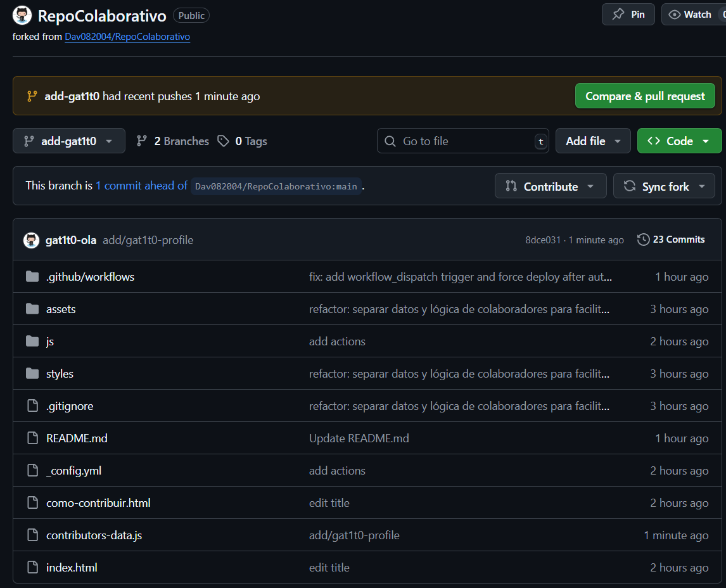Open commit hash 8dce031
This screenshot has height=588, width=726.
click(x=543, y=240)
